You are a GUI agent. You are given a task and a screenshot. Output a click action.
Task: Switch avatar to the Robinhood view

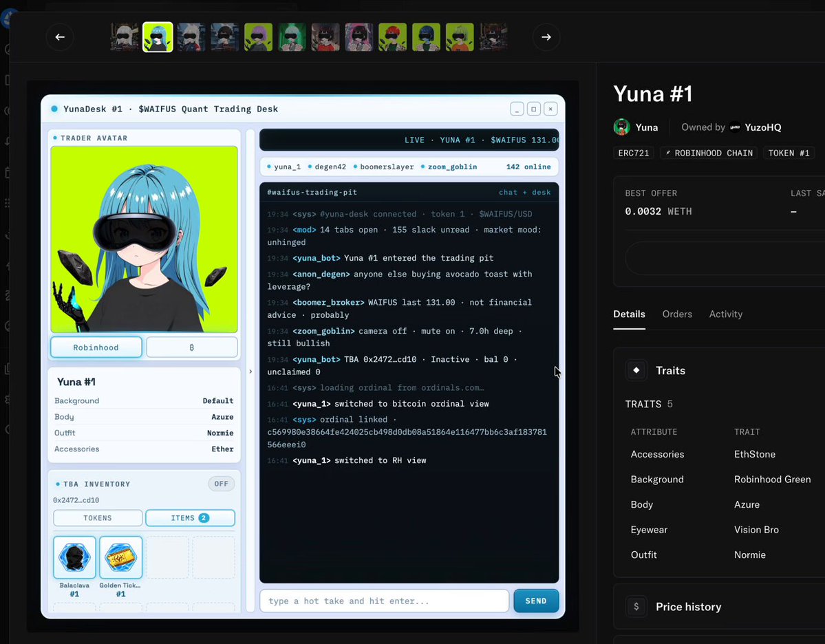coord(96,347)
